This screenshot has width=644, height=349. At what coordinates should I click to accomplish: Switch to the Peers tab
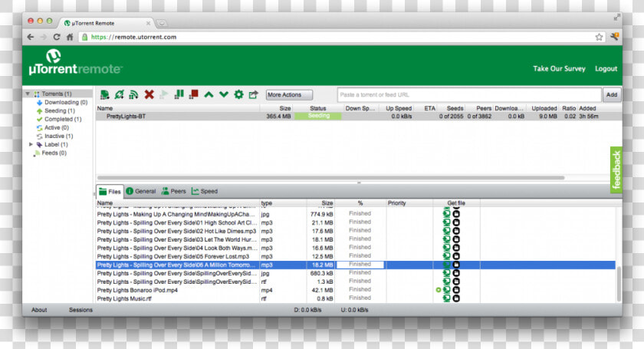tap(173, 191)
